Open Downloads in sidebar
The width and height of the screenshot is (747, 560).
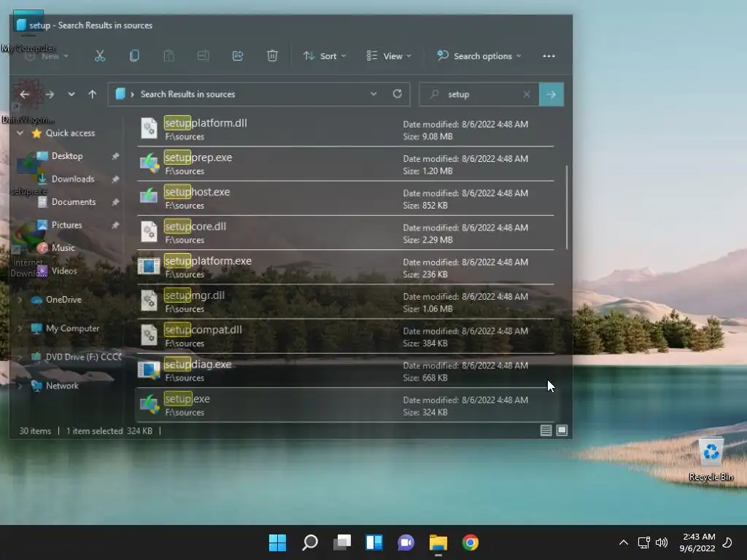tap(72, 179)
